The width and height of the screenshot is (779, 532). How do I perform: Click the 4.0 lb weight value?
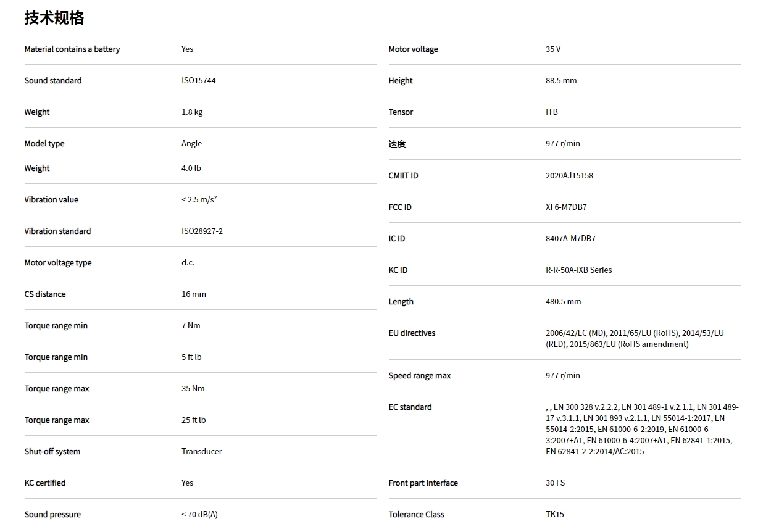point(191,168)
